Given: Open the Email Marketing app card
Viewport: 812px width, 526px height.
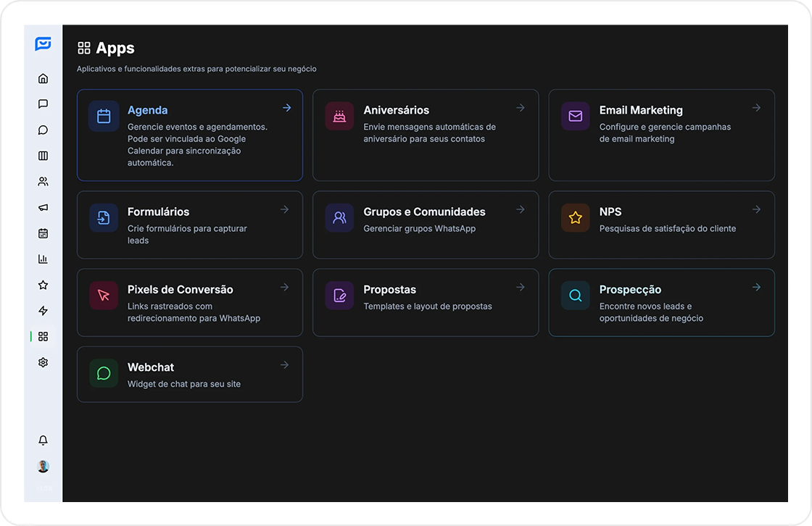Looking at the screenshot, I should point(661,135).
